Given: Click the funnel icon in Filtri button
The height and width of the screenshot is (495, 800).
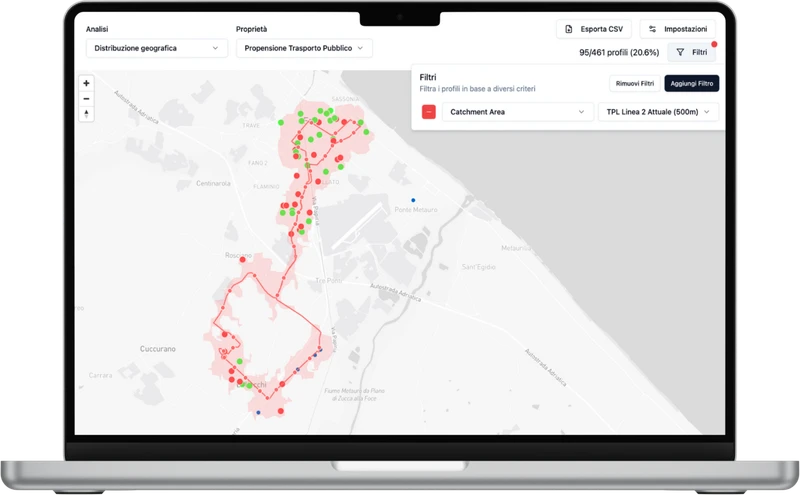Looking at the screenshot, I should pyautogui.click(x=680, y=52).
